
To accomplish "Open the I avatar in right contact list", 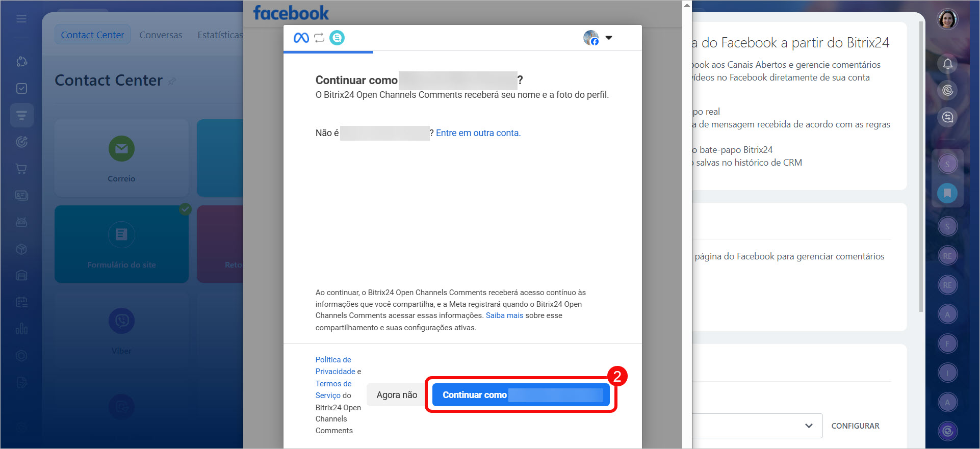I will point(947,373).
